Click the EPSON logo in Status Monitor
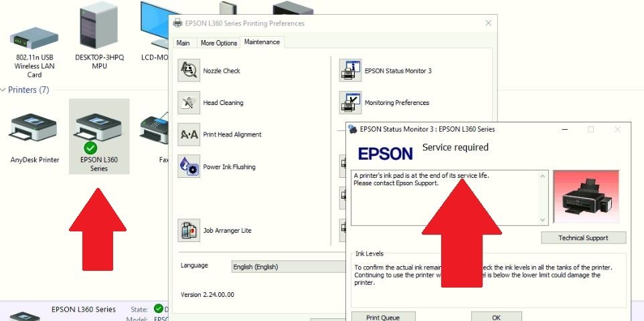 click(x=385, y=154)
